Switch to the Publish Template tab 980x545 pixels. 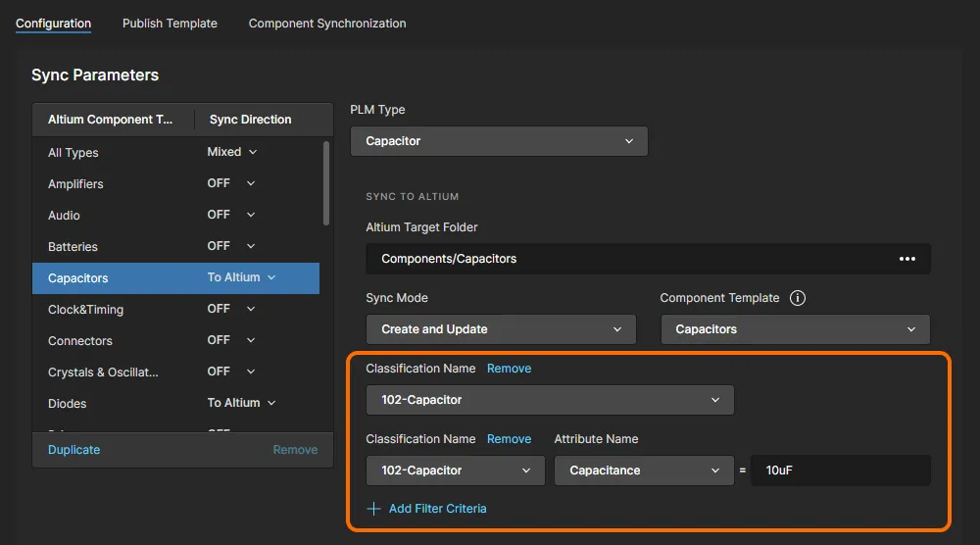coord(170,24)
